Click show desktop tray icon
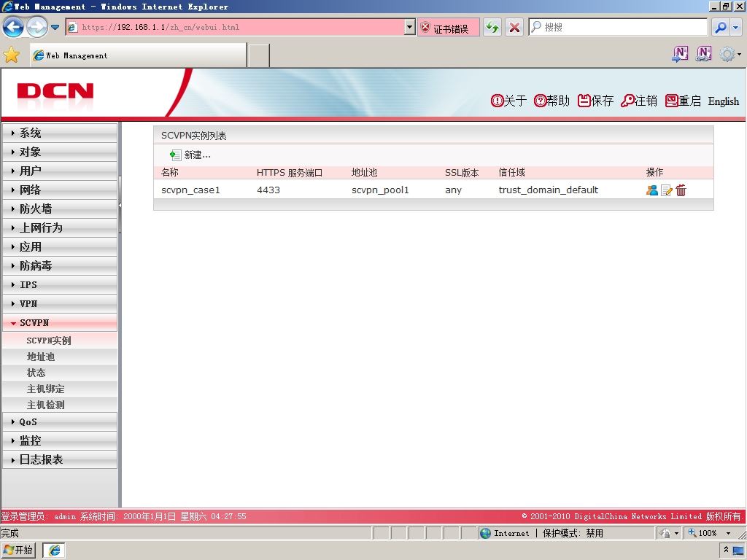Screen dimensions: 747x560 pyautogui.click(x=738, y=551)
